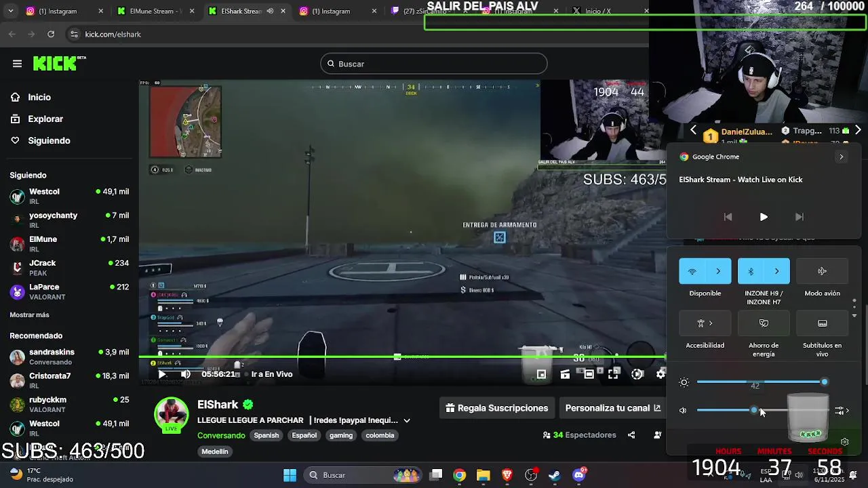Toggle the Wi-Fi button
Screen dimensions: 868x488
692,271
